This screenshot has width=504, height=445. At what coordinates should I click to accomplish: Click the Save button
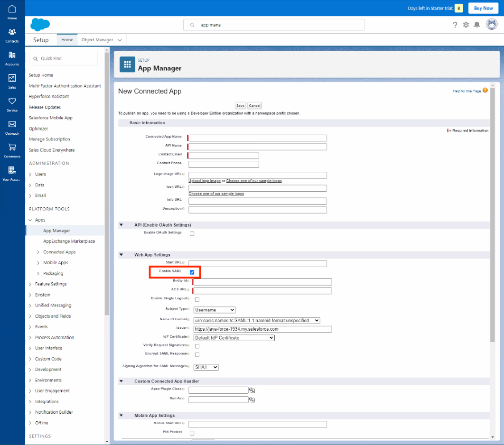240,106
